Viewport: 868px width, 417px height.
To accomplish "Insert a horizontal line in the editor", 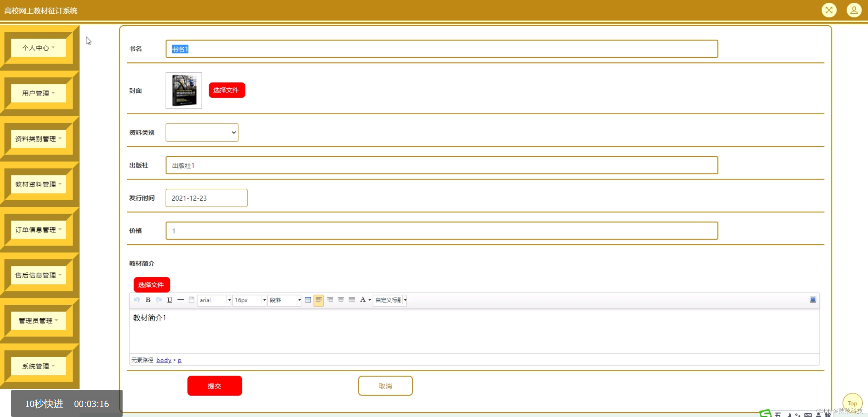I will 181,300.
